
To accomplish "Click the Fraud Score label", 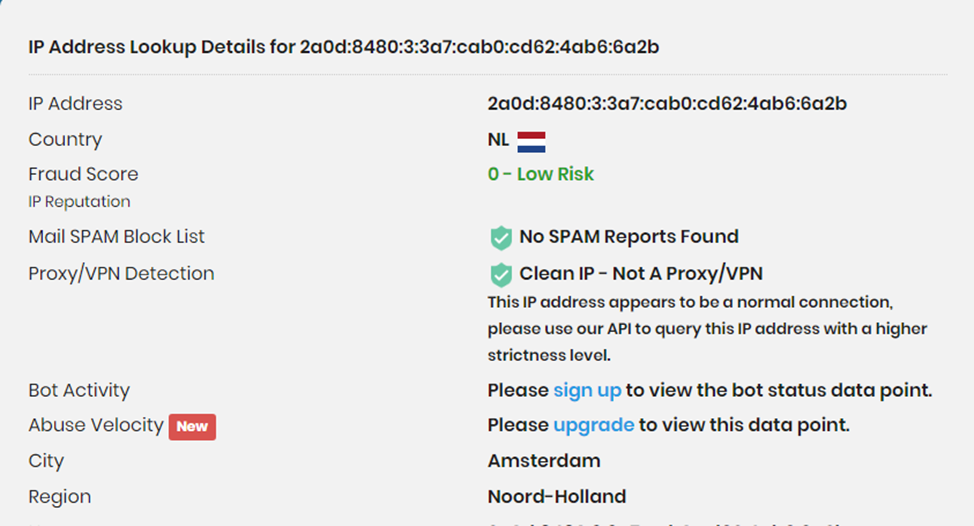I will [83, 174].
